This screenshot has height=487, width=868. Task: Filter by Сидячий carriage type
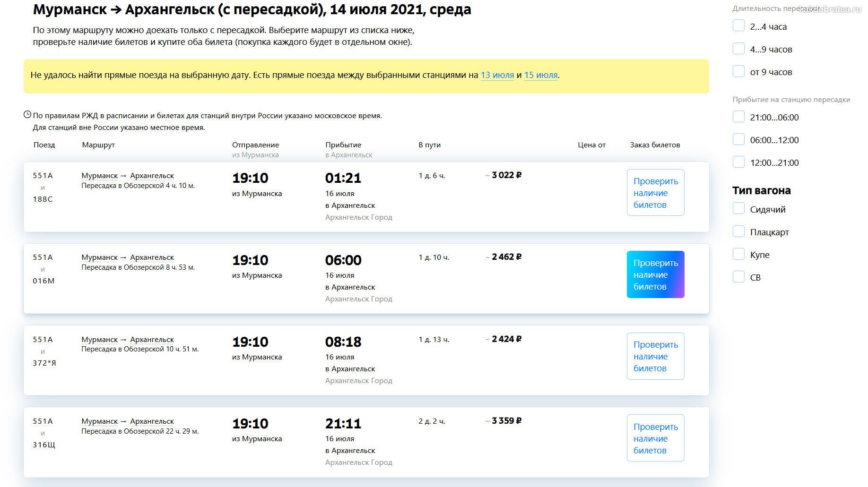pos(738,209)
